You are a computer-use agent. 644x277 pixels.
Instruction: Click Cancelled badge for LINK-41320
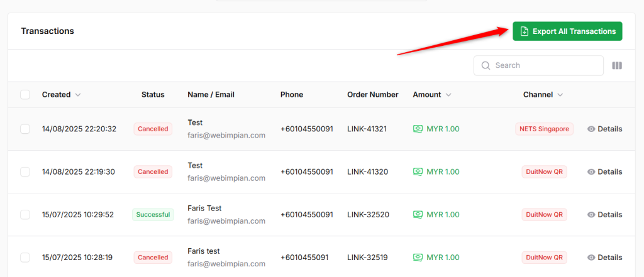(x=153, y=171)
